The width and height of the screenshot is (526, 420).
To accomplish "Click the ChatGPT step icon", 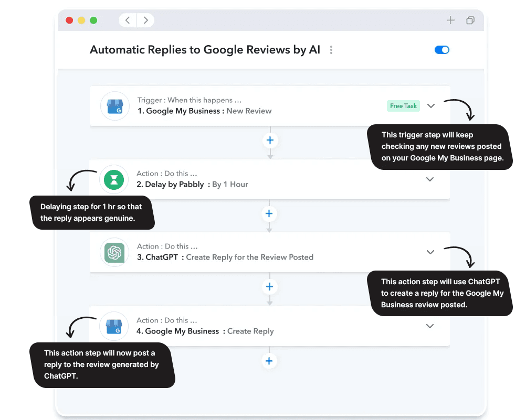I will [114, 252].
